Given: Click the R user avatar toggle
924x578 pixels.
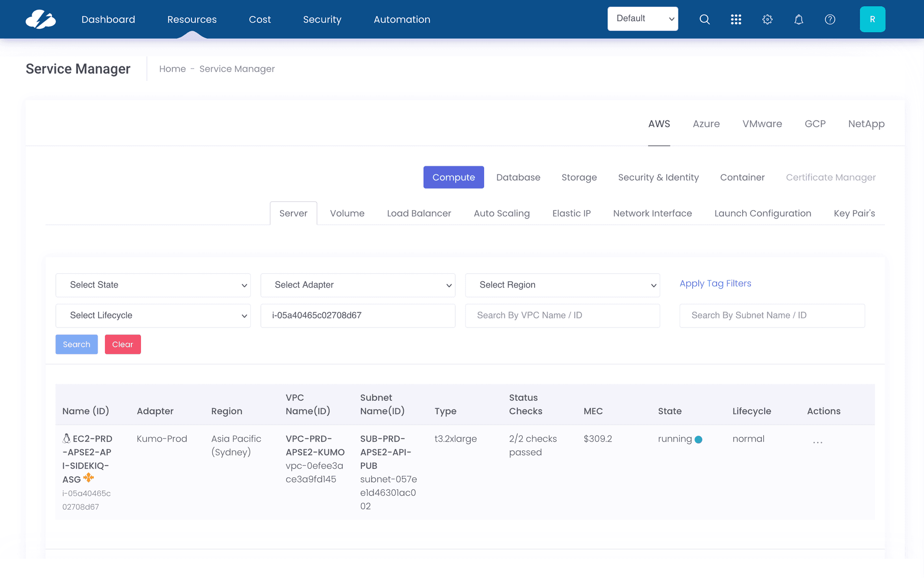Looking at the screenshot, I should click(873, 19).
